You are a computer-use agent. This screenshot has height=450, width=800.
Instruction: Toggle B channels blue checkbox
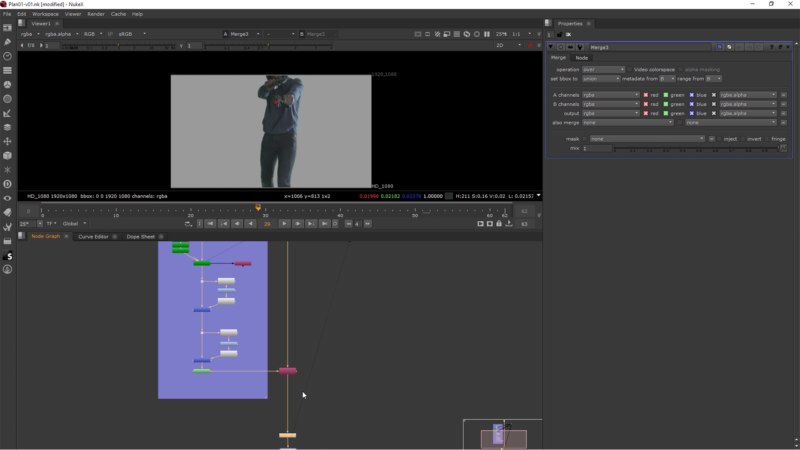point(691,104)
